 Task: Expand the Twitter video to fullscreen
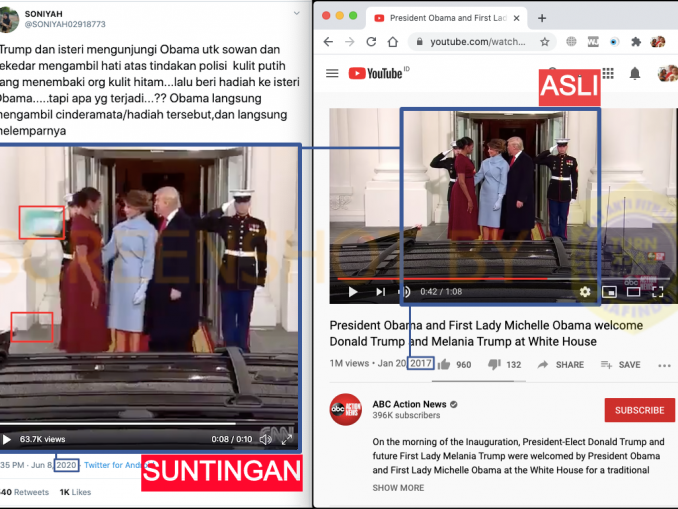coord(286,439)
